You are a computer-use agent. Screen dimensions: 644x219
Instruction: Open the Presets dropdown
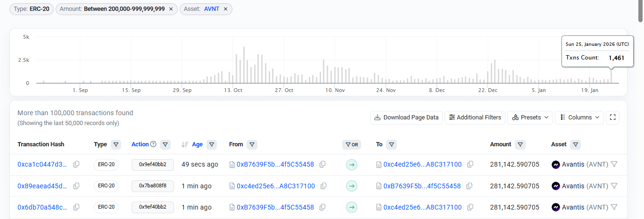pos(530,118)
